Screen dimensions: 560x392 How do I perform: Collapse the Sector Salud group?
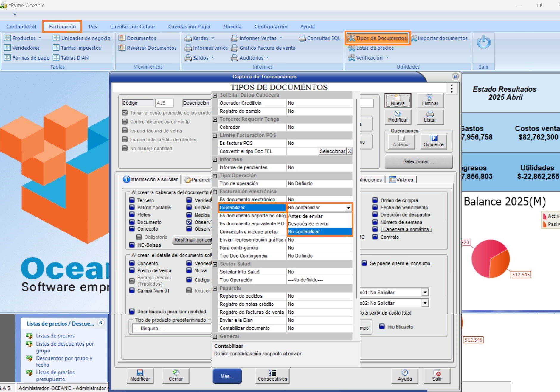pos(215,264)
